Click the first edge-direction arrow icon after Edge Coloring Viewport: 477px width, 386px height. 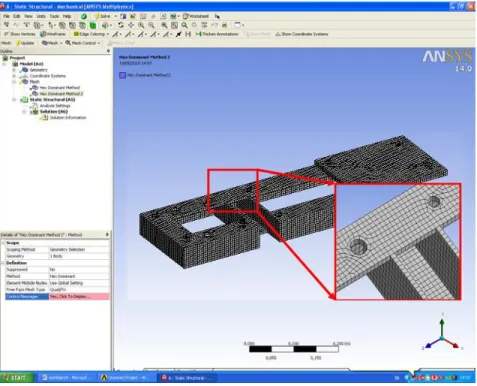pyautogui.click(x=115, y=34)
